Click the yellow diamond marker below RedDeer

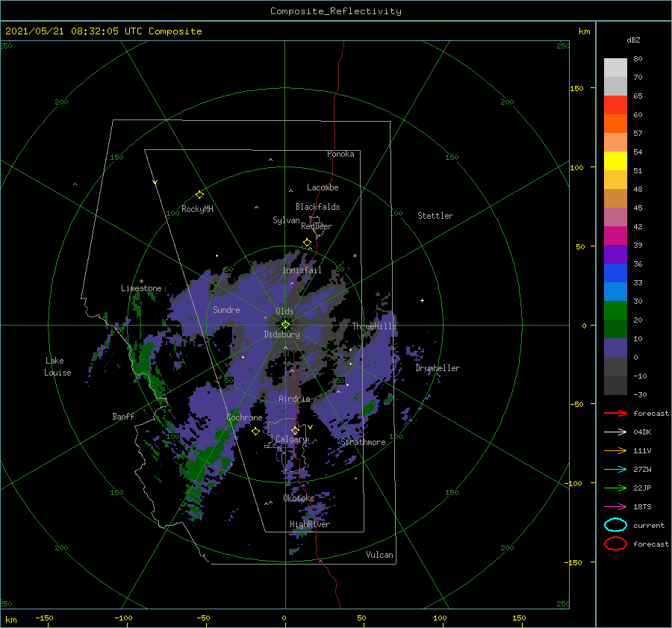[308, 243]
